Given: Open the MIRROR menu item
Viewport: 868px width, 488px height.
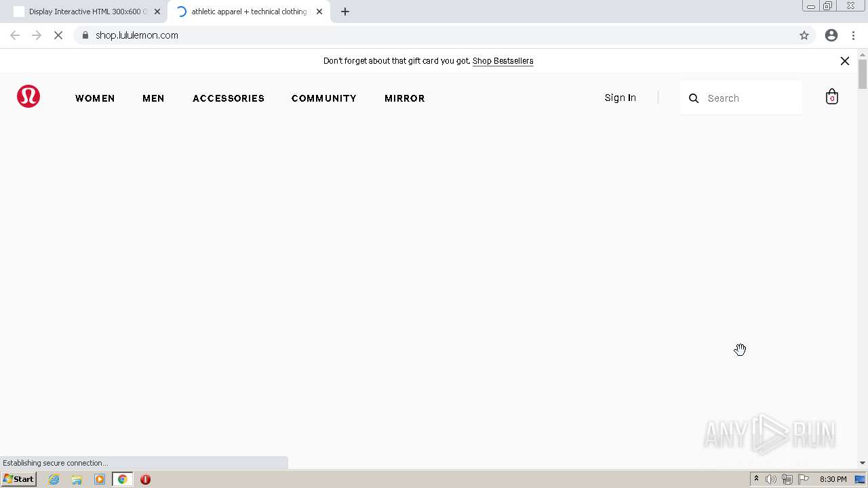Looking at the screenshot, I should pyautogui.click(x=405, y=98).
